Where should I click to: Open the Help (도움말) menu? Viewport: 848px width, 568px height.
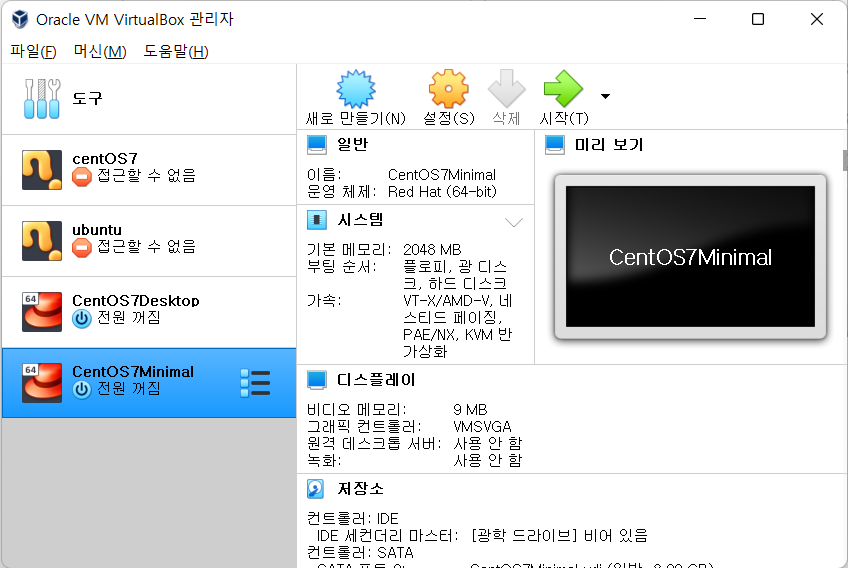coord(176,51)
